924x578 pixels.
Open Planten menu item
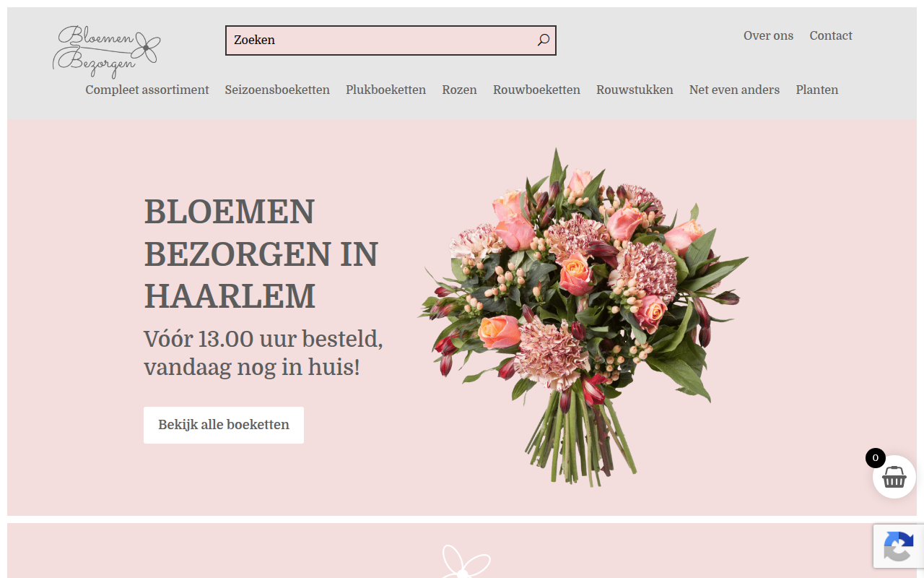pyautogui.click(x=817, y=90)
